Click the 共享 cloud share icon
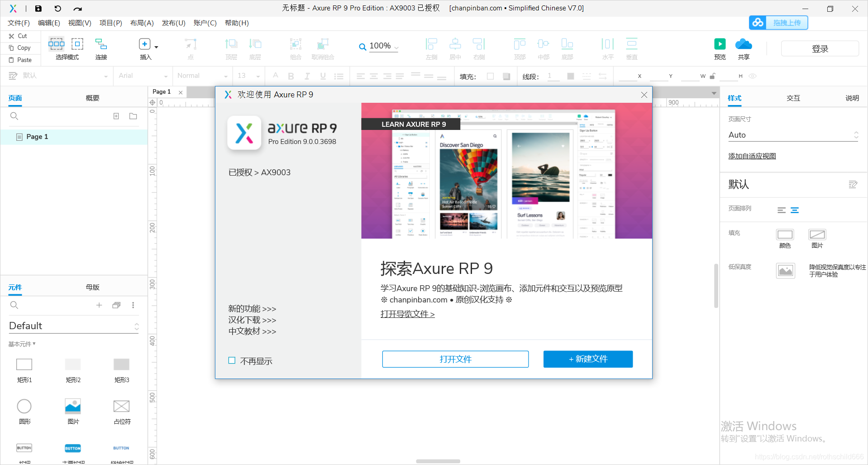The image size is (868, 465). pos(744,44)
